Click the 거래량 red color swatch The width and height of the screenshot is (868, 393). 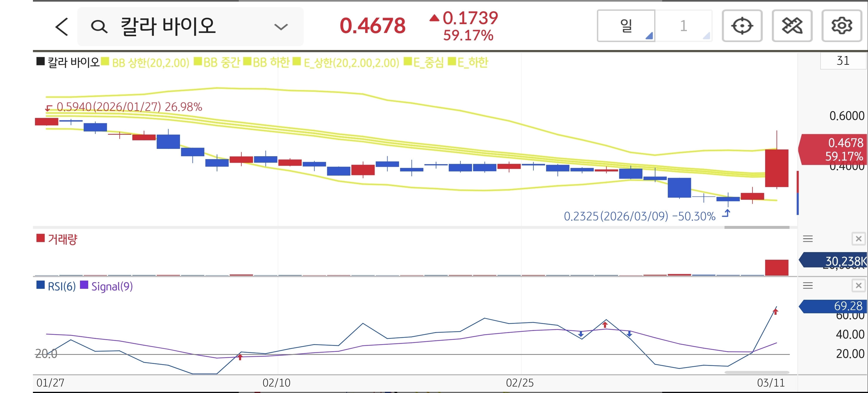click(x=41, y=238)
